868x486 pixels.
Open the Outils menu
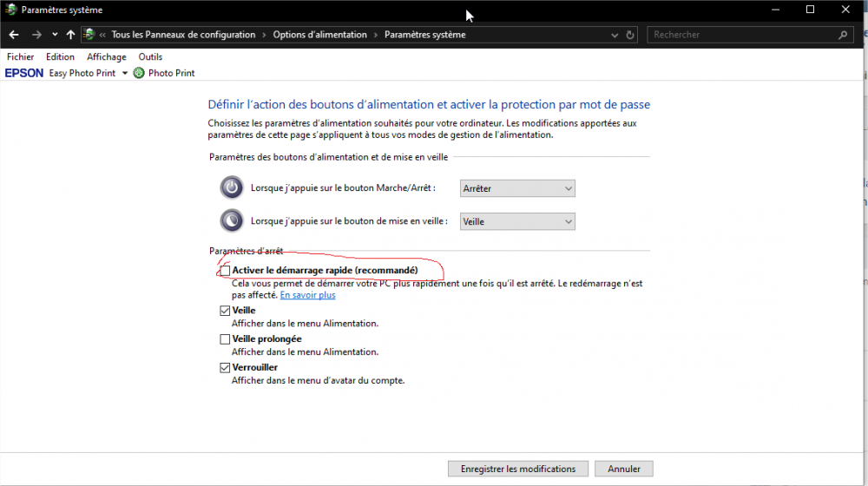pyautogui.click(x=150, y=56)
